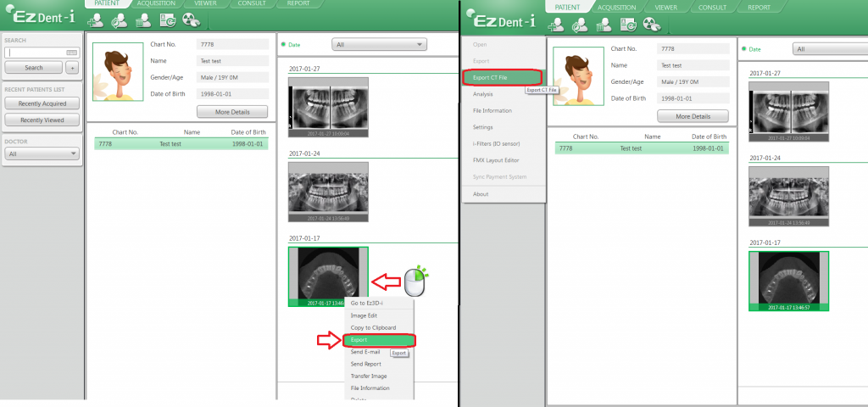868x407 pixels.
Task: Click the add new patient icon in left window
Action: [96, 20]
